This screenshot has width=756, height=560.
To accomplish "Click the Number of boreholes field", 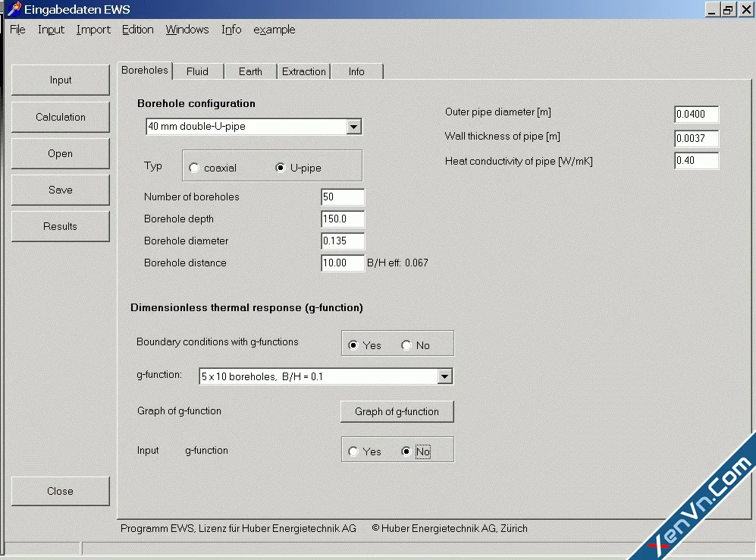I will pyautogui.click(x=343, y=197).
